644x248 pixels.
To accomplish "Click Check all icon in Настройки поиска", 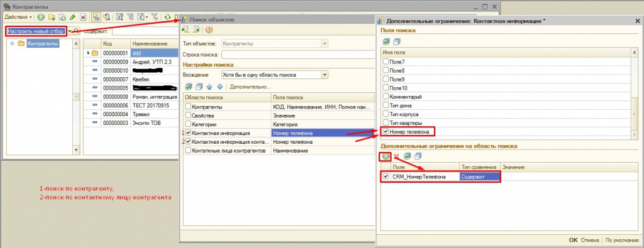I will pyautogui.click(x=188, y=87).
